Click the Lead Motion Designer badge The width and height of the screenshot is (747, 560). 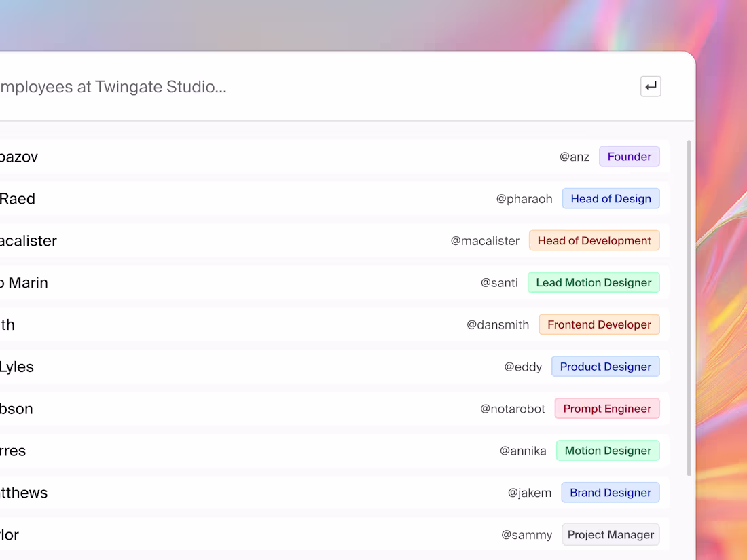[593, 282]
